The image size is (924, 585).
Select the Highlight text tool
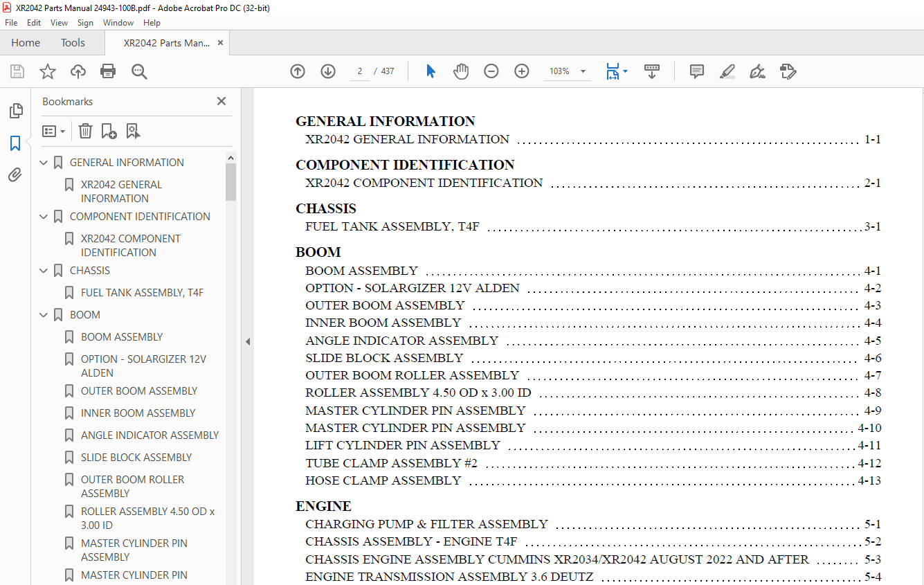pyautogui.click(x=727, y=71)
